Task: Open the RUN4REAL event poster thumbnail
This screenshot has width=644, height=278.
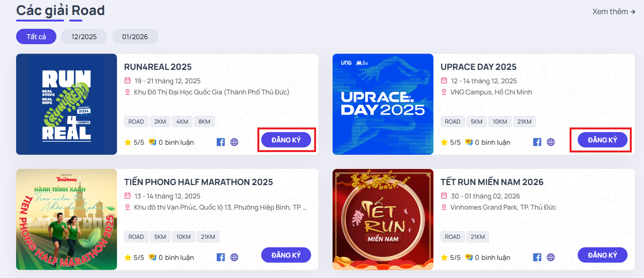Action: pyautogui.click(x=66, y=104)
